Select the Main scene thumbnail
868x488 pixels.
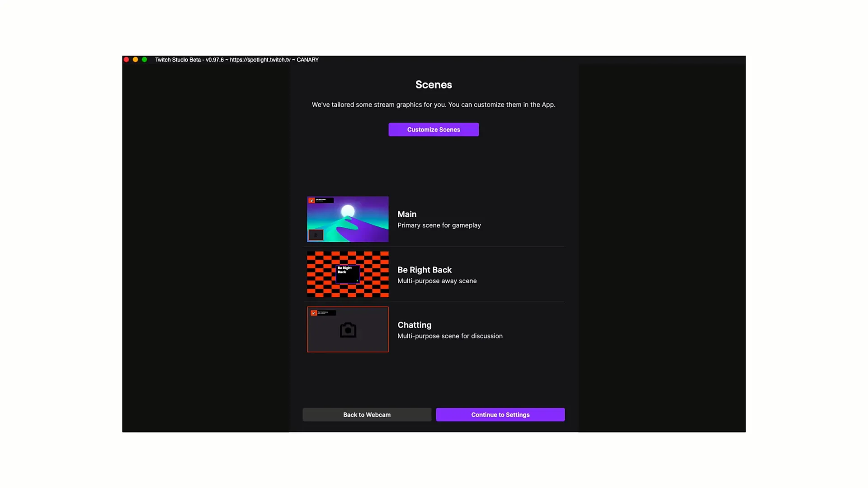point(348,219)
